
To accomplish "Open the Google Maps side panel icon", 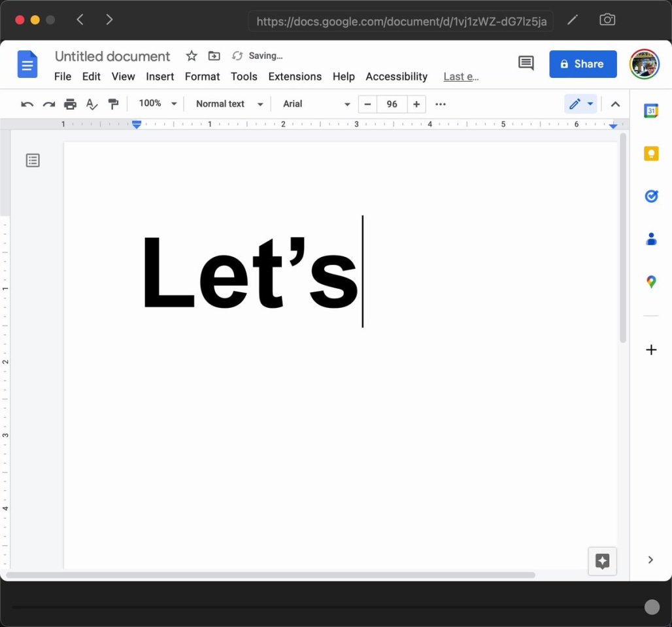I will 651,282.
